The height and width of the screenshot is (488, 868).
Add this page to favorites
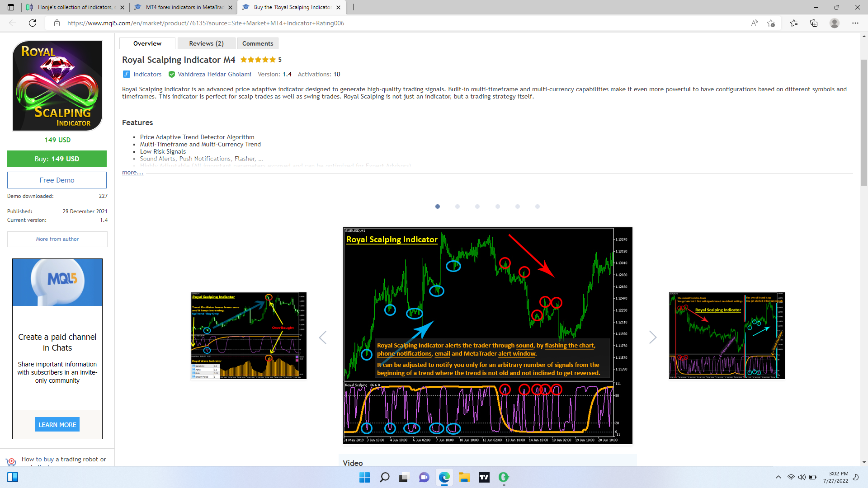click(x=771, y=23)
